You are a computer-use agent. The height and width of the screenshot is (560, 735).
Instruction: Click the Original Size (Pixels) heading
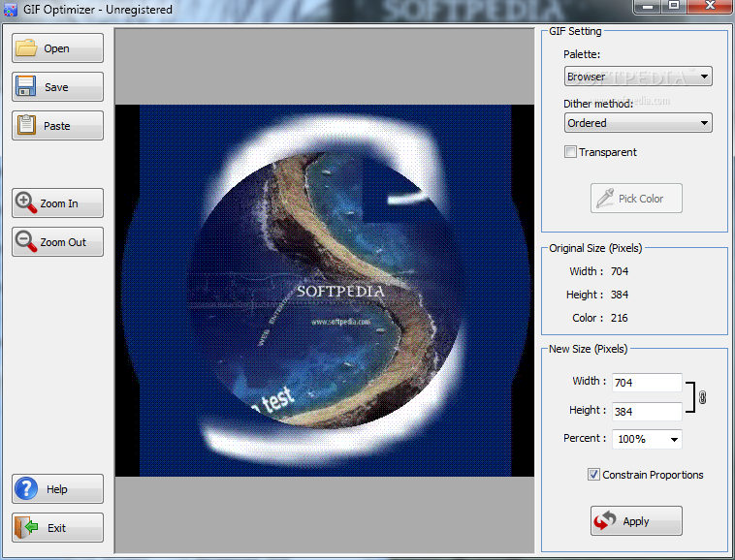tap(595, 248)
